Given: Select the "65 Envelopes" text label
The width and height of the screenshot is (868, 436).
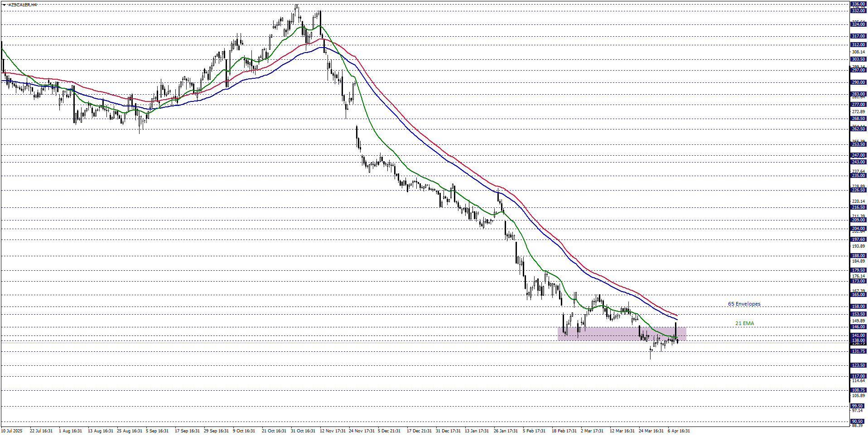Looking at the screenshot, I should 744,304.
